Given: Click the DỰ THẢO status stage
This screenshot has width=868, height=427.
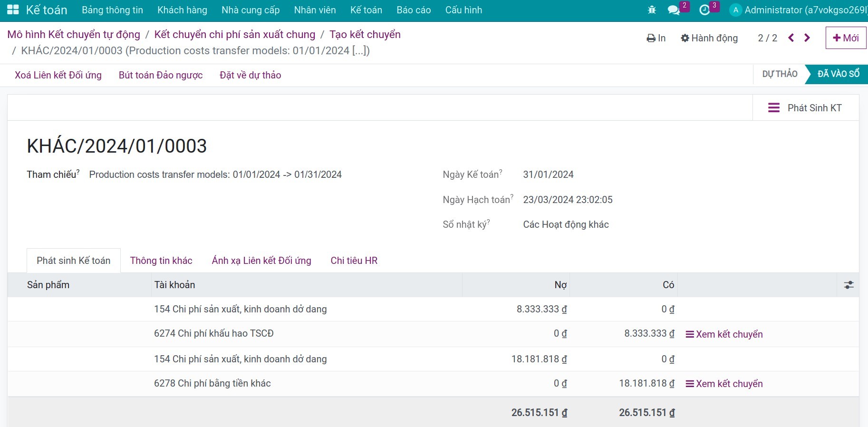Looking at the screenshot, I should point(780,74).
